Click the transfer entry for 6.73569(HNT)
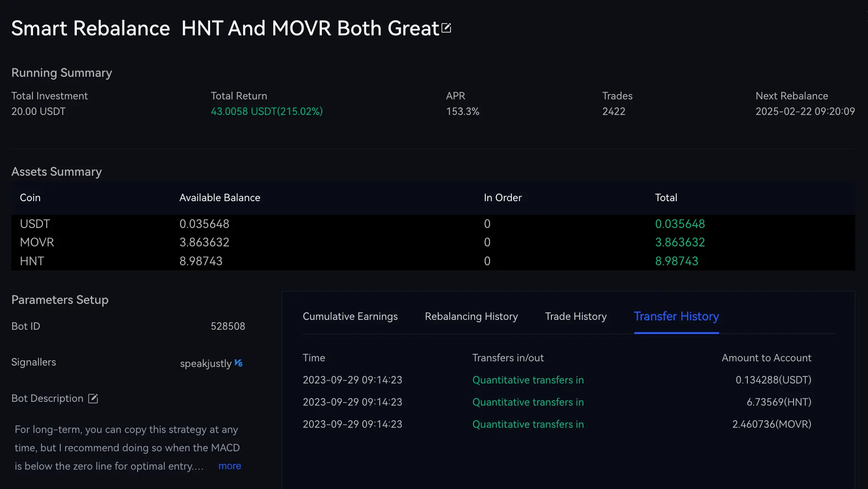This screenshot has width=868, height=489. pos(778,402)
